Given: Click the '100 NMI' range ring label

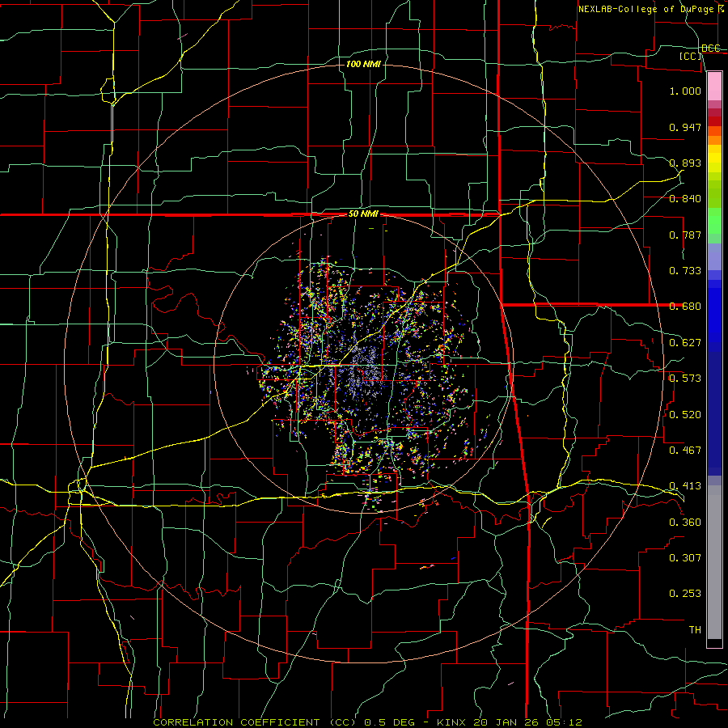Looking at the screenshot, I should pyautogui.click(x=363, y=64).
